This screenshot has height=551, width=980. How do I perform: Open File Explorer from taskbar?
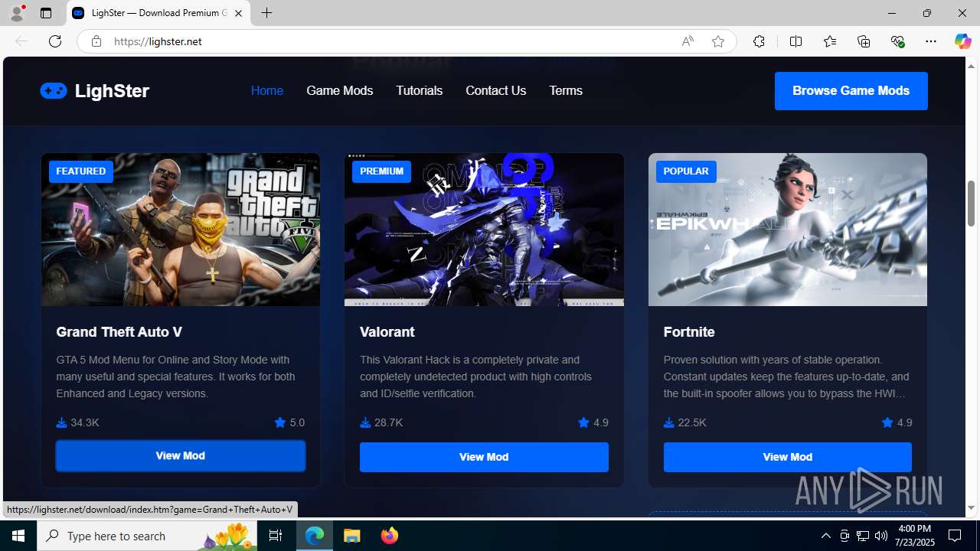click(x=352, y=536)
